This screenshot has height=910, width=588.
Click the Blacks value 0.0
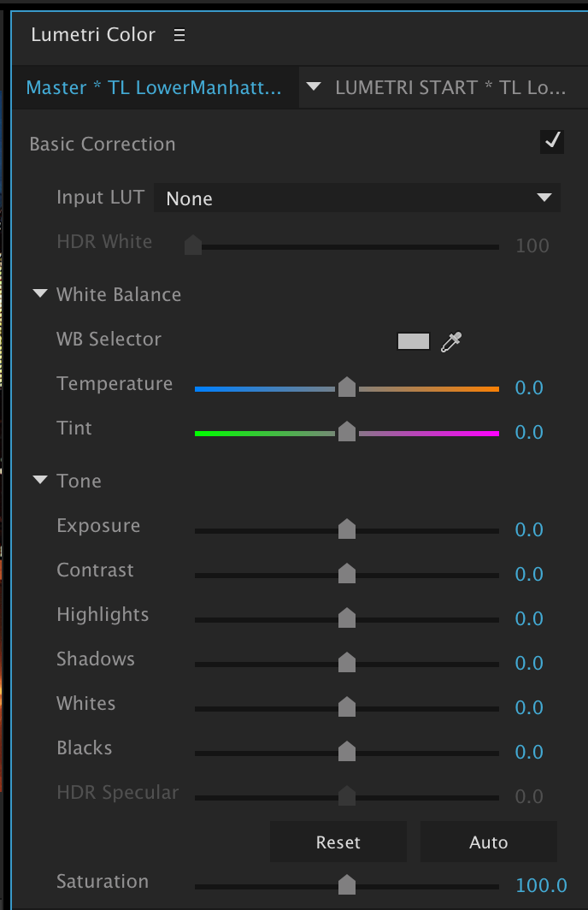point(529,752)
